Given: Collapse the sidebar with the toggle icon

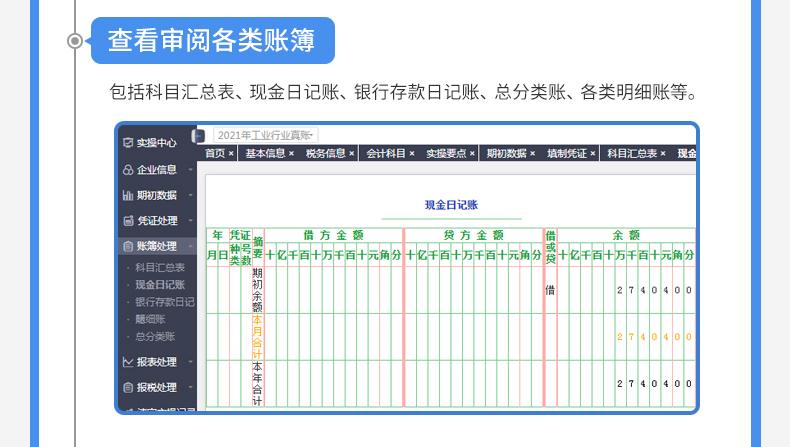Looking at the screenshot, I should pos(199,136).
